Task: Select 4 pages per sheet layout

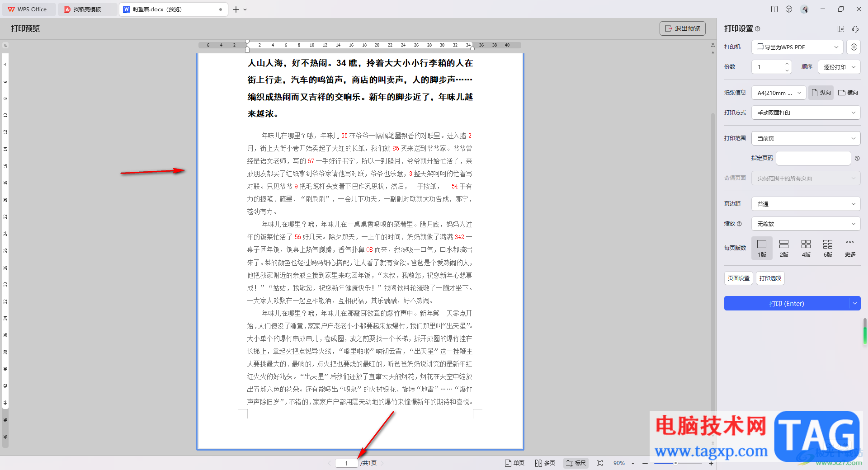Action: (x=806, y=249)
